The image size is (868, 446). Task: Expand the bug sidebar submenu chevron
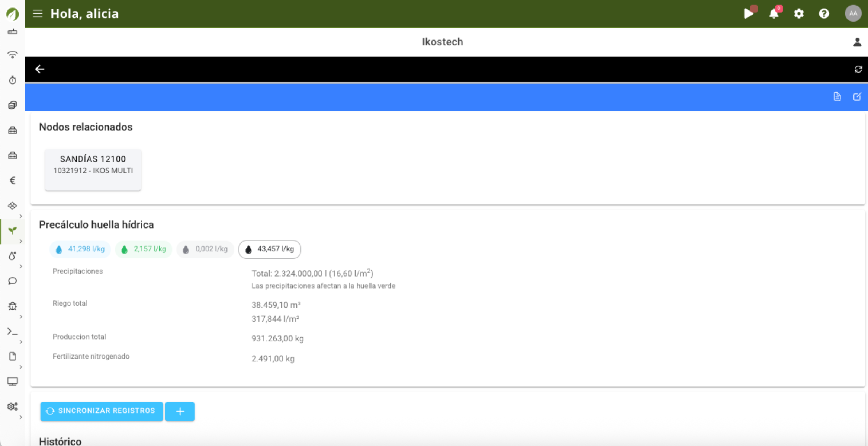pos(21,316)
